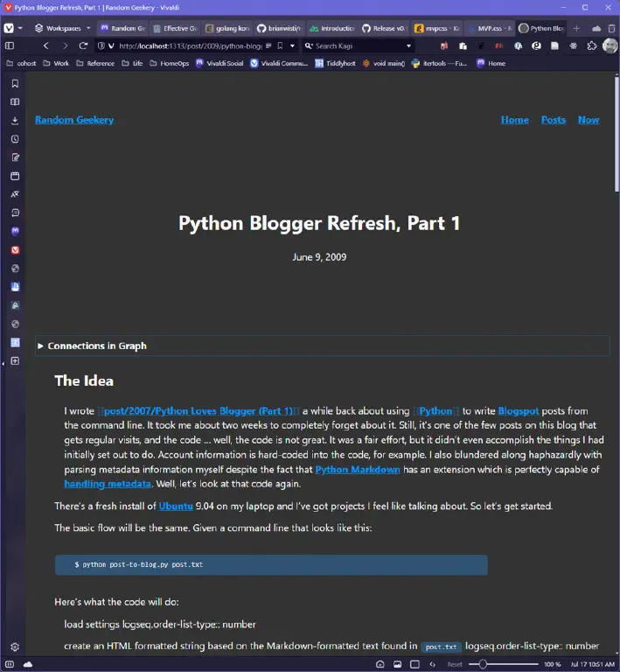Switch to the mvpcss tab
This screenshot has height=672, width=620.
(437, 28)
